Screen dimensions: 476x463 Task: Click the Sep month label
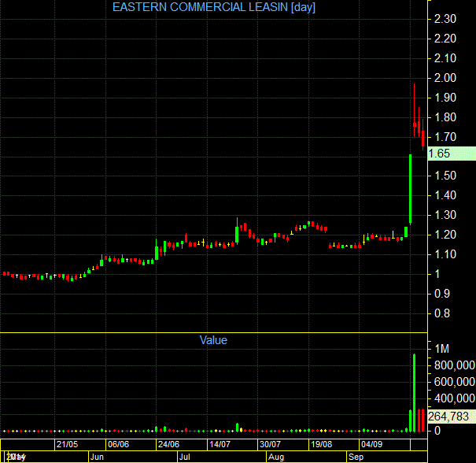pos(356,457)
